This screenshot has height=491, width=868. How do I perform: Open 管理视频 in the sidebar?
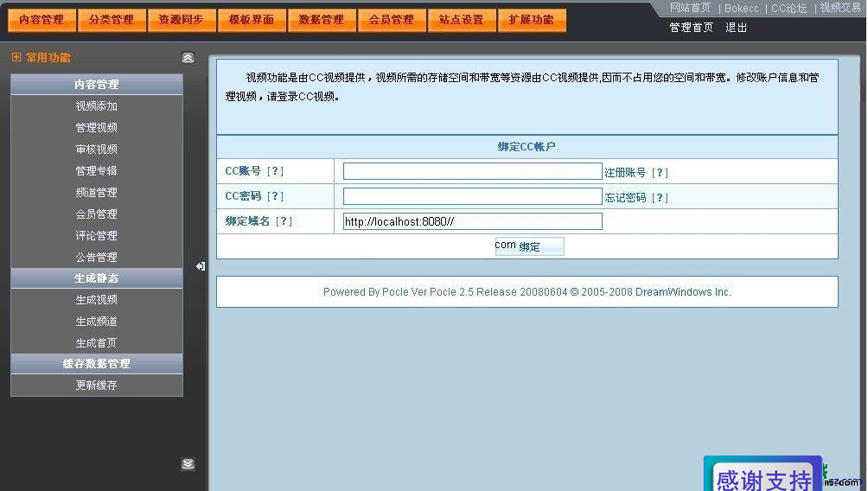[x=97, y=127]
